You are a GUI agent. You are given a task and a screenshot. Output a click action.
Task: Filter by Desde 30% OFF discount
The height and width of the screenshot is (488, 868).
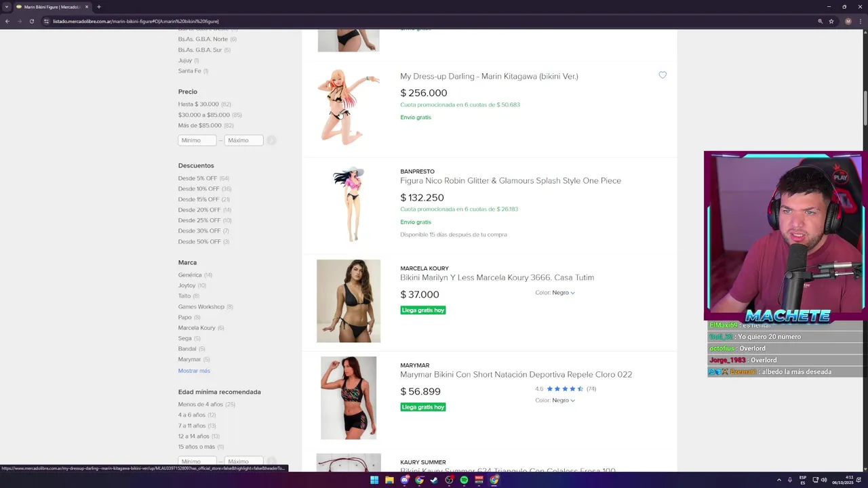[199, 231]
